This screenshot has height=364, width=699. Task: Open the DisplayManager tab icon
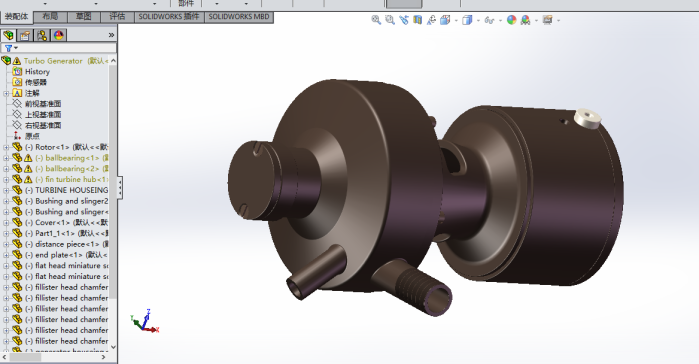58,35
